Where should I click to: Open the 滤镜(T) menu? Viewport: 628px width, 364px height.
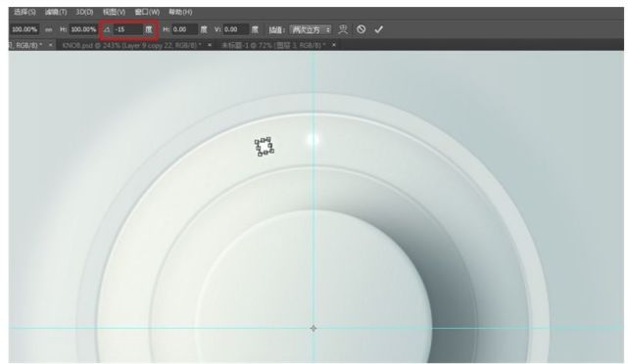coord(56,12)
